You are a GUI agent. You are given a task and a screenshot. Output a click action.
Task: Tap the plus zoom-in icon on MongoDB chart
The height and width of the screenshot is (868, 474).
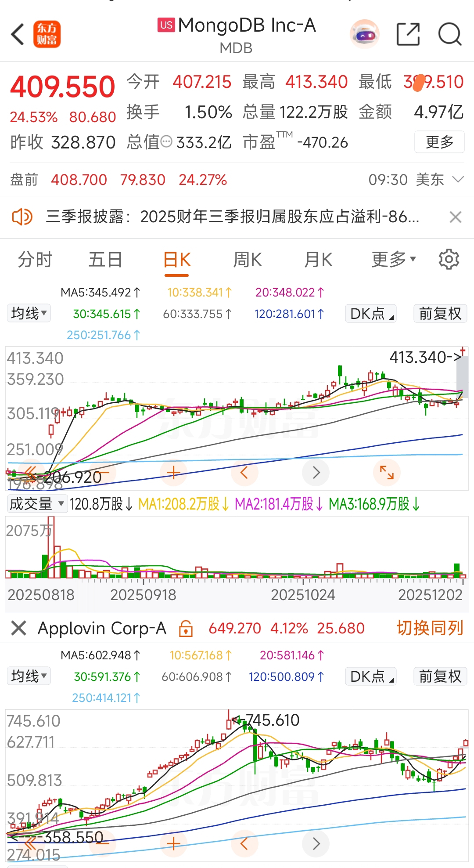(x=173, y=473)
